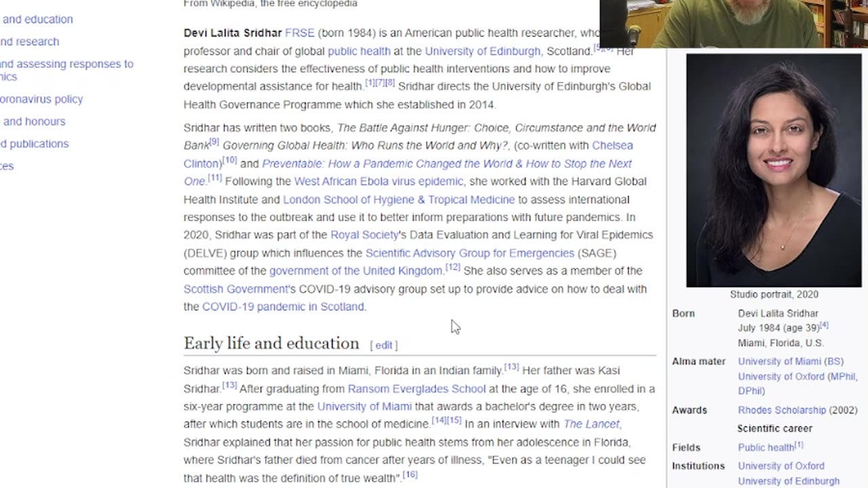Open Rhodes Scholarship infobox link
The width and height of the screenshot is (868, 488).
(x=782, y=410)
